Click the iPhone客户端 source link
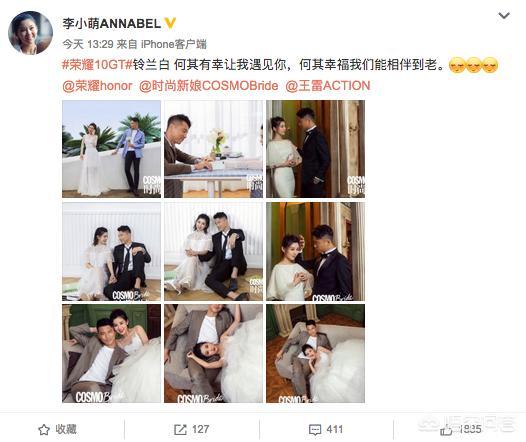The image size is (526, 442). 173,44
